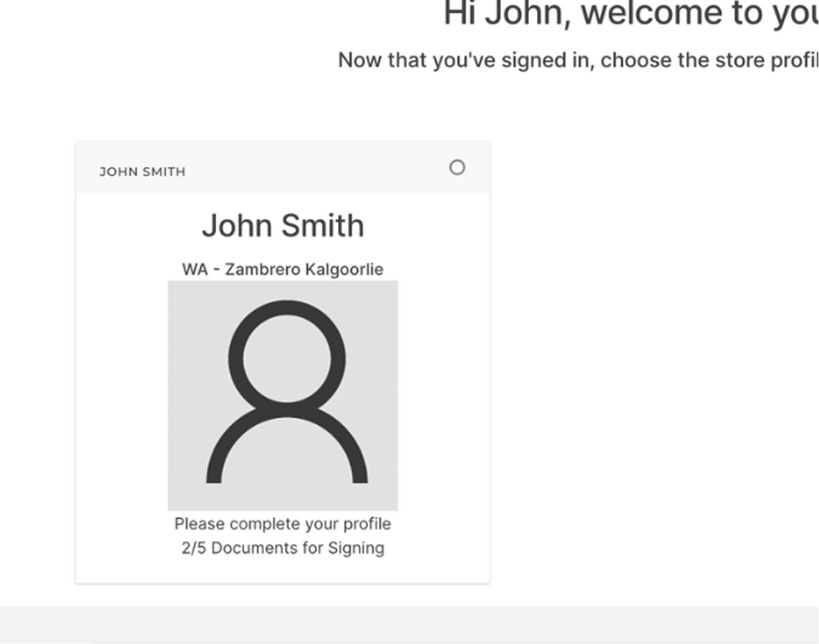Open the 2/5 Documents for Signing text
The width and height of the screenshot is (819, 644).
pyautogui.click(x=282, y=548)
